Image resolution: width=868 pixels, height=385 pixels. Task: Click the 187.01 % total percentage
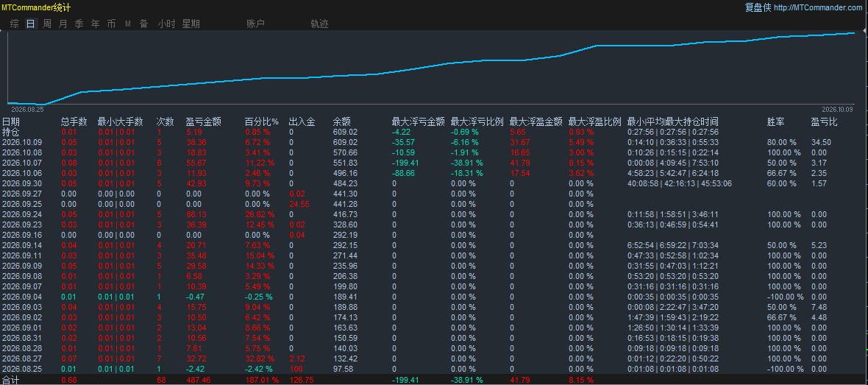click(x=262, y=380)
